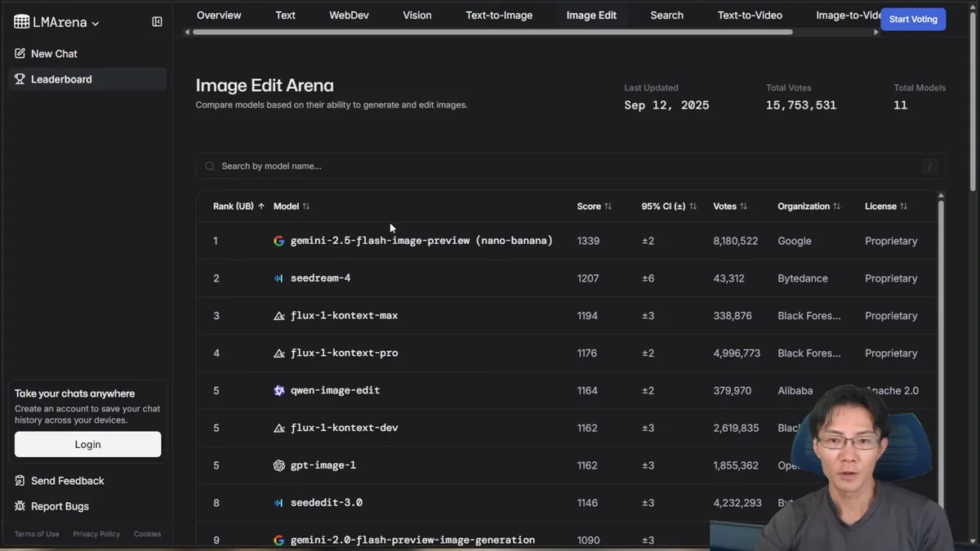The width and height of the screenshot is (980, 551).
Task: Click the Google logo beside gemini-2.5-flash-image-preview
Action: 279,241
